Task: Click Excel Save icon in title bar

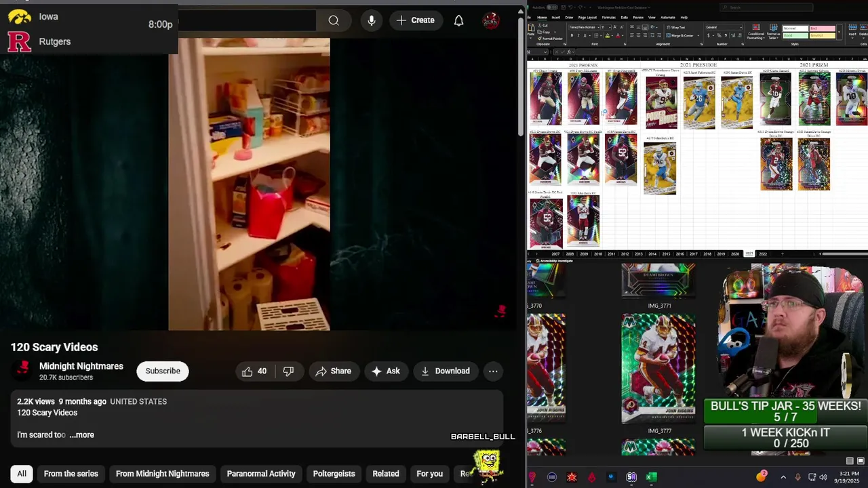Action: 563,7
